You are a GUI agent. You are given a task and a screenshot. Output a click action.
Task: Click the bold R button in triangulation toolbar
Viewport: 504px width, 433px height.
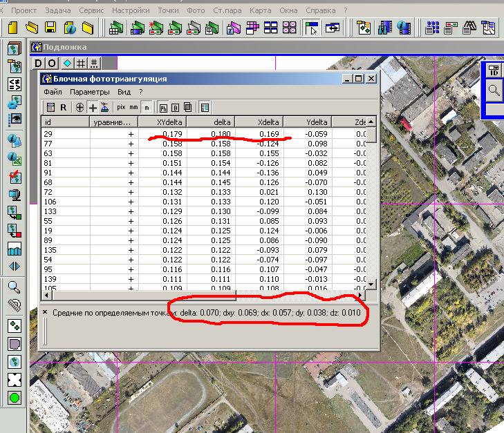[x=64, y=107]
